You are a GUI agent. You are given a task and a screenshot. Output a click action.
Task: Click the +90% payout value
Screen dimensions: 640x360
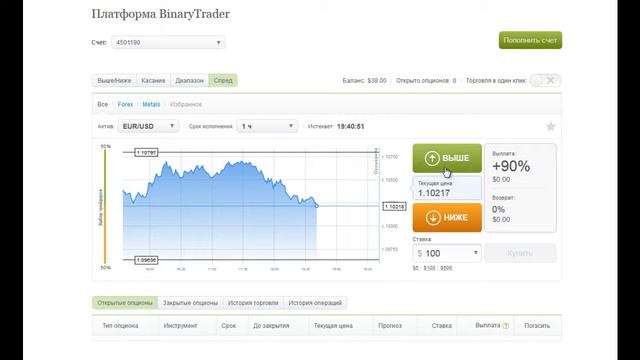[511, 166]
